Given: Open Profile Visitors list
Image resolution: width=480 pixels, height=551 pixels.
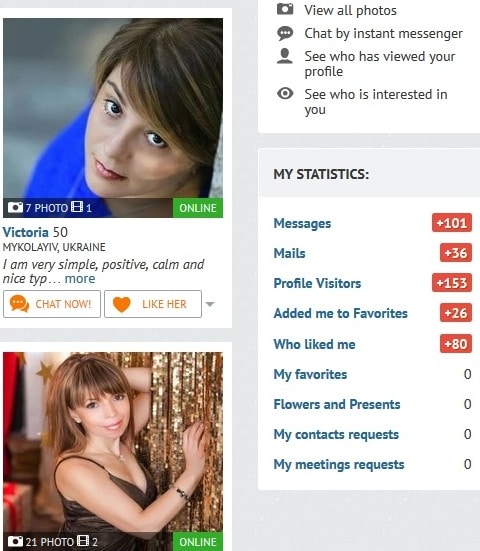Looking at the screenshot, I should 317,283.
